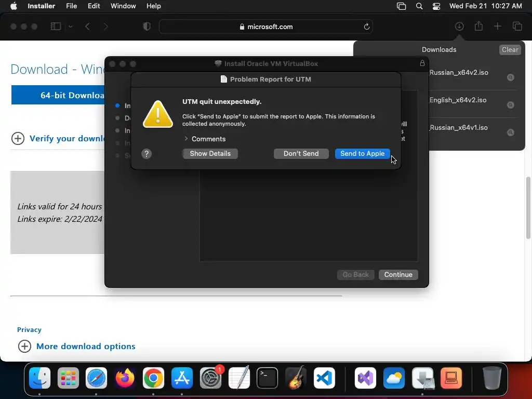Go back in Safari
Screen dimensions: 532x399
click(87, 26)
